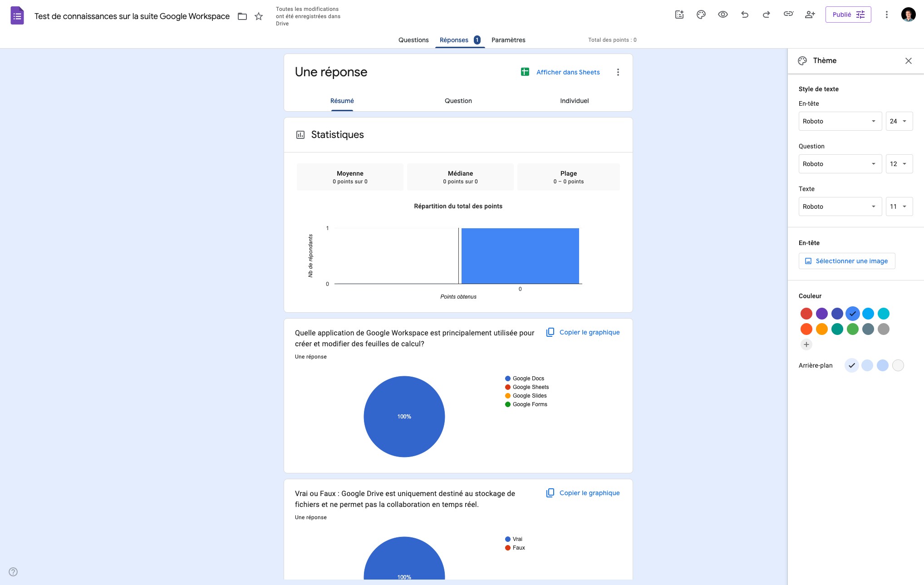924x585 pixels.
Task: Open the Question font dropdown
Action: 840,164
